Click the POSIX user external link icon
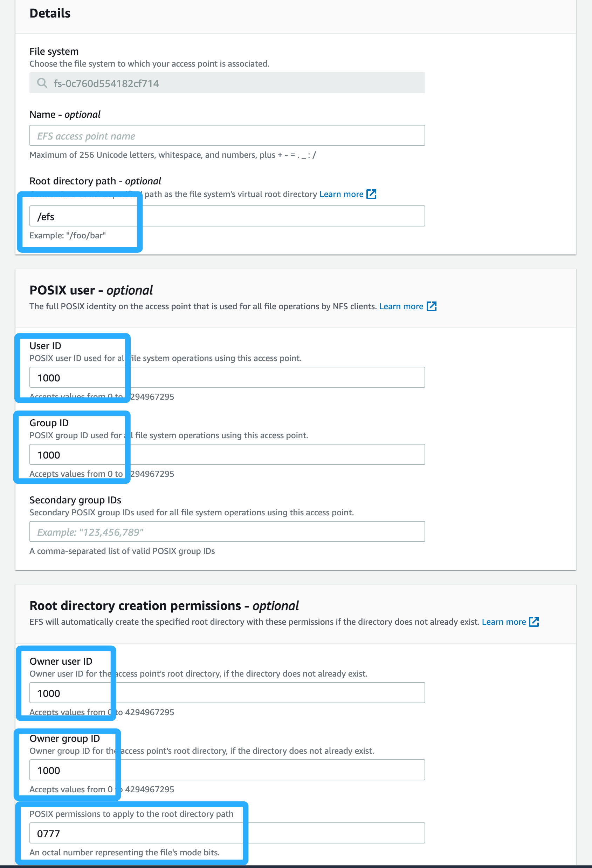Viewport: 592px width, 868px height. coord(432,306)
